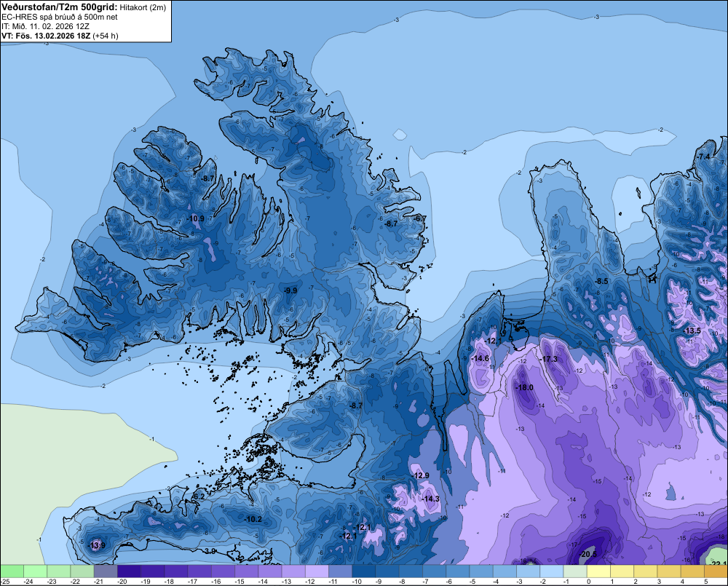Select the -16 legend color swatch
728x586 pixels.
point(223,571)
